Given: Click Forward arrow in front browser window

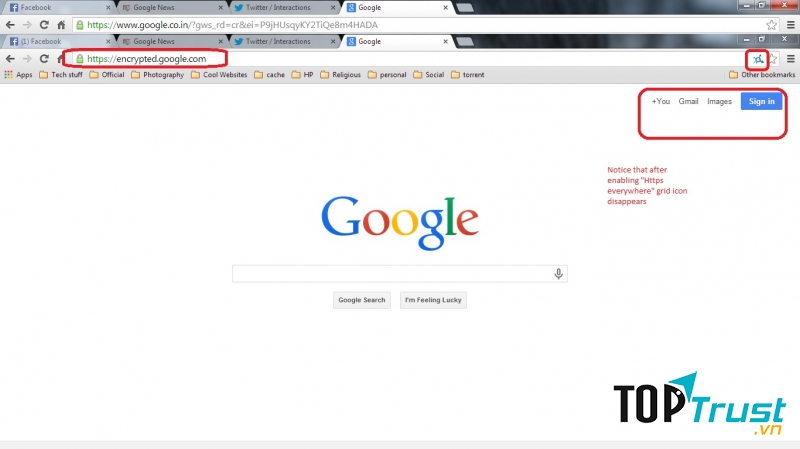Looking at the screenshot, I should click(x=27, y=59).
